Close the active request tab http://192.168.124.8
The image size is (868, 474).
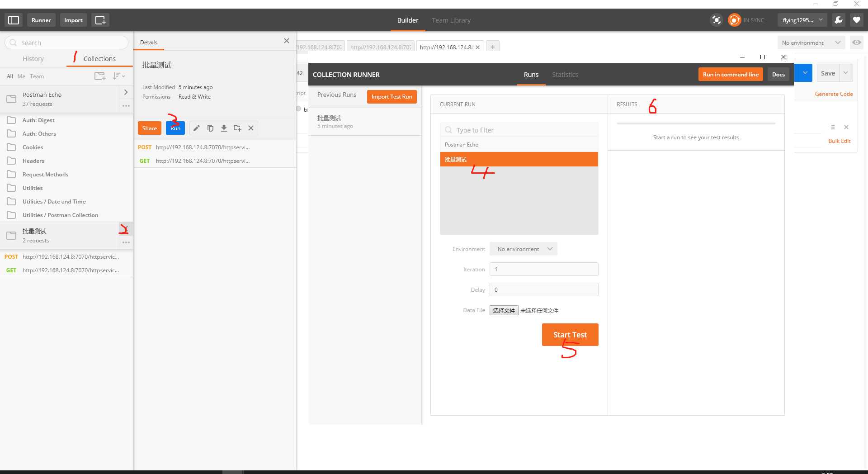pos(477,47)
